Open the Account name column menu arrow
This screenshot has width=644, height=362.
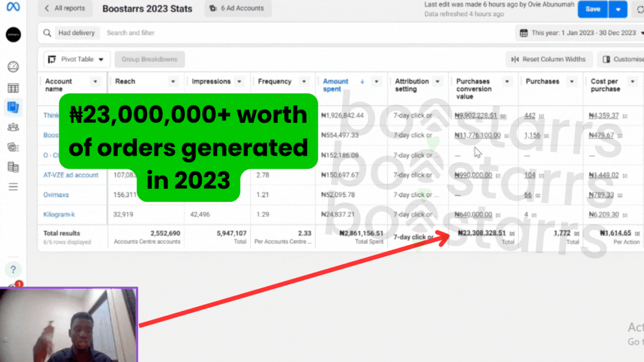[95, 82]
